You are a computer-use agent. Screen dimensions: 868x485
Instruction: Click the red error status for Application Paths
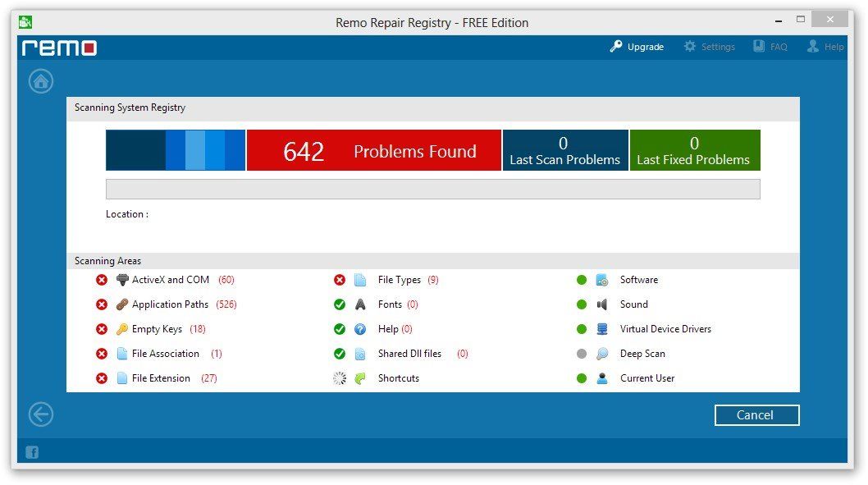(x=102, y=304)
